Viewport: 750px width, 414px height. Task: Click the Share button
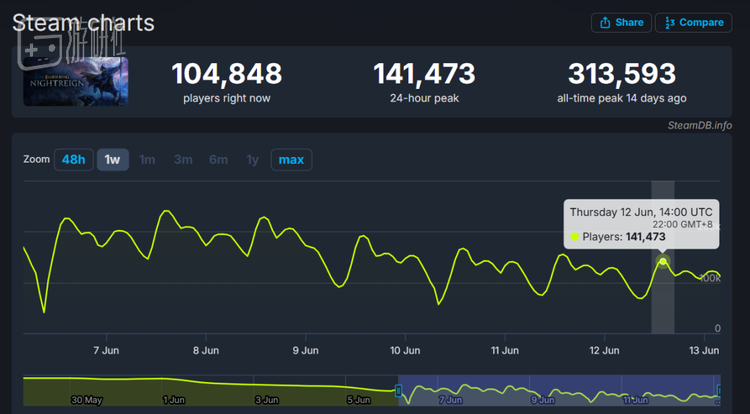point(621,22)
